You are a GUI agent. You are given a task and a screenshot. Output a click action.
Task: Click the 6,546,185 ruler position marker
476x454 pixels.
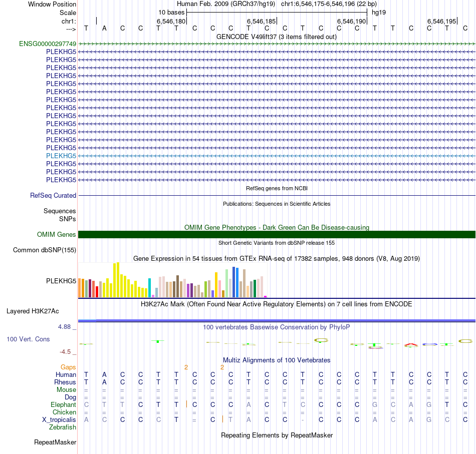(x=262, y=21)
